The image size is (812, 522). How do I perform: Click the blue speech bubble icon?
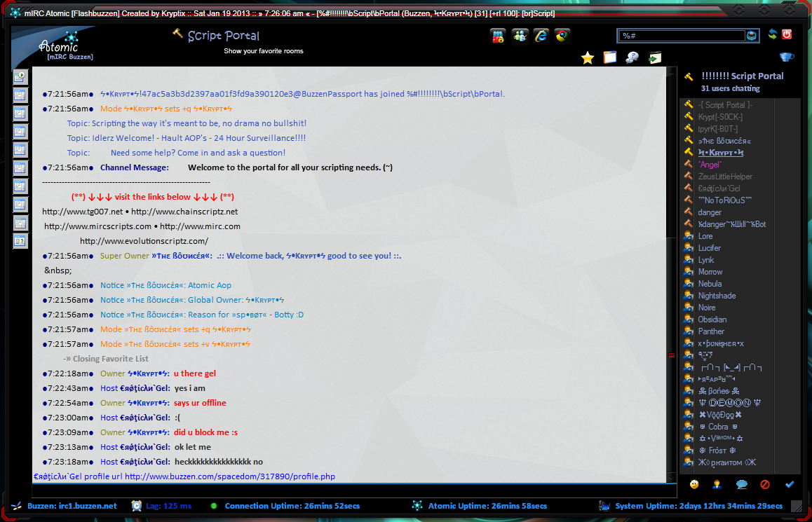(742, 484)
